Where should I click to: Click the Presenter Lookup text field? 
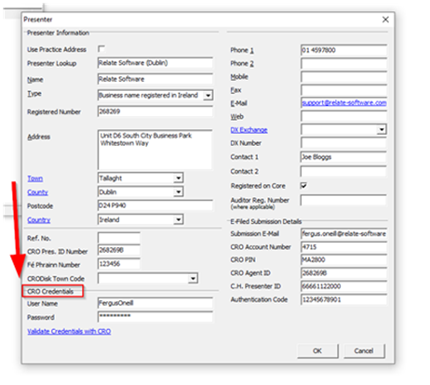155,63
